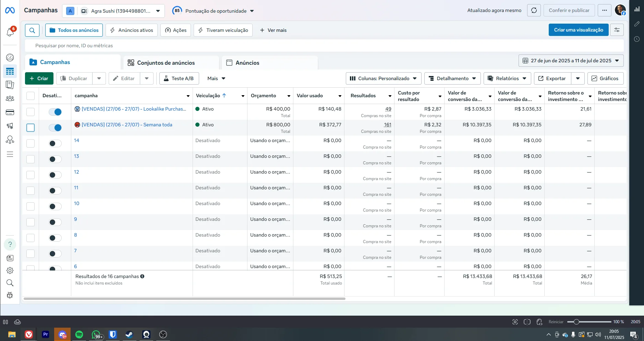Open campaigns table grid icon
Viewport: 644px width, 341px height.
tap(10, 71)
